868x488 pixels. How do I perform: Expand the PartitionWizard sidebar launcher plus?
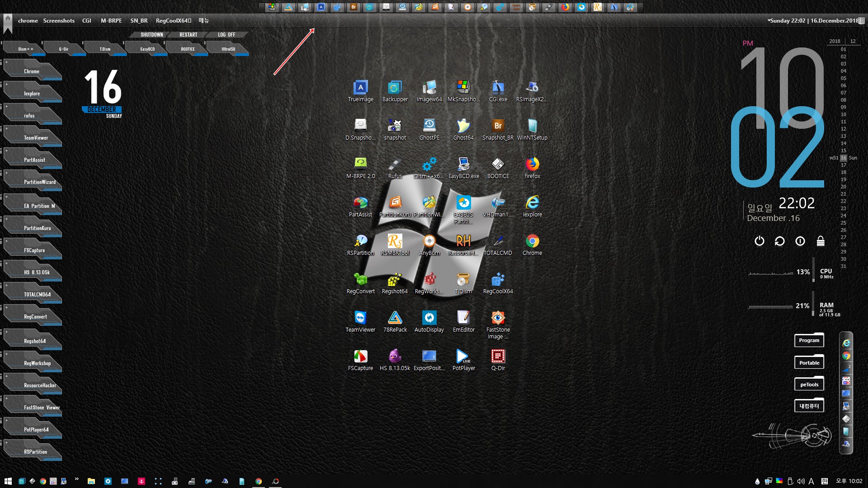(6, 173)
